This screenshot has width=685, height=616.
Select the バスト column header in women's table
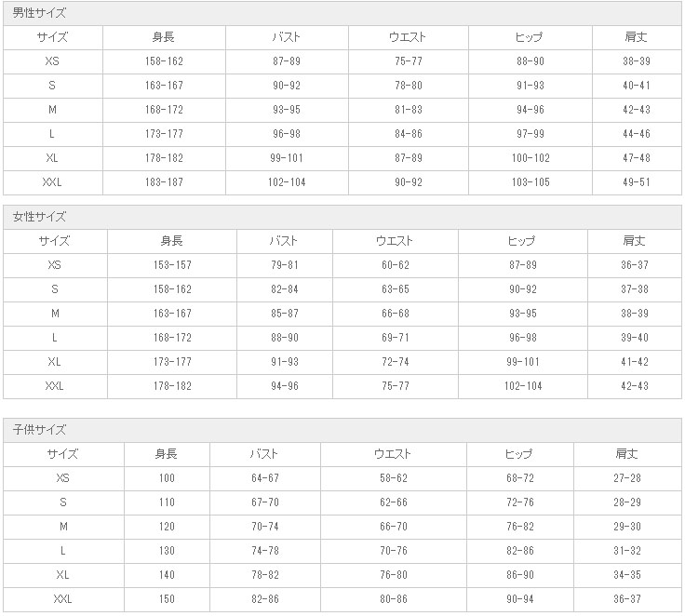coord(284,241)
